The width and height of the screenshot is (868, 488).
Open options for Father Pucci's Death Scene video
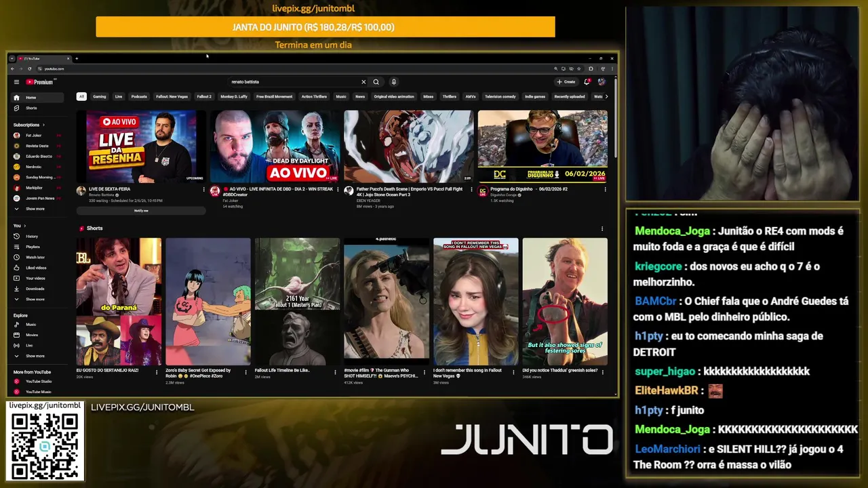pyautogui.click(x=472, y=190)
